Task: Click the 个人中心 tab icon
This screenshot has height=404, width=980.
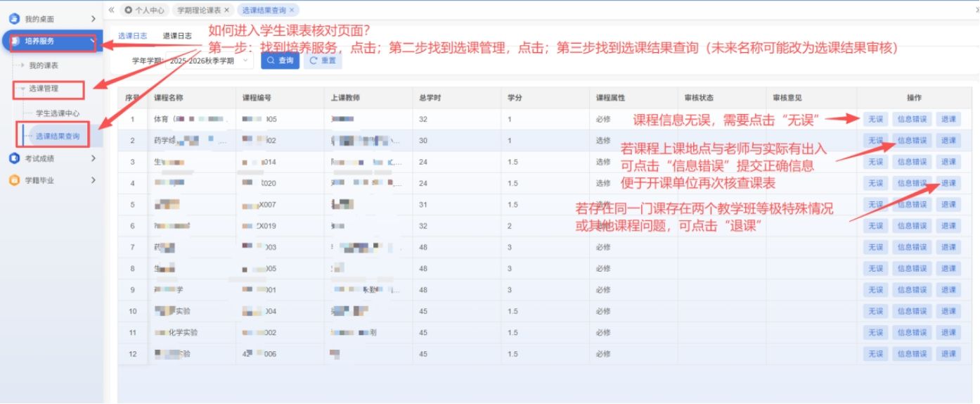Action: coord(128,11)
